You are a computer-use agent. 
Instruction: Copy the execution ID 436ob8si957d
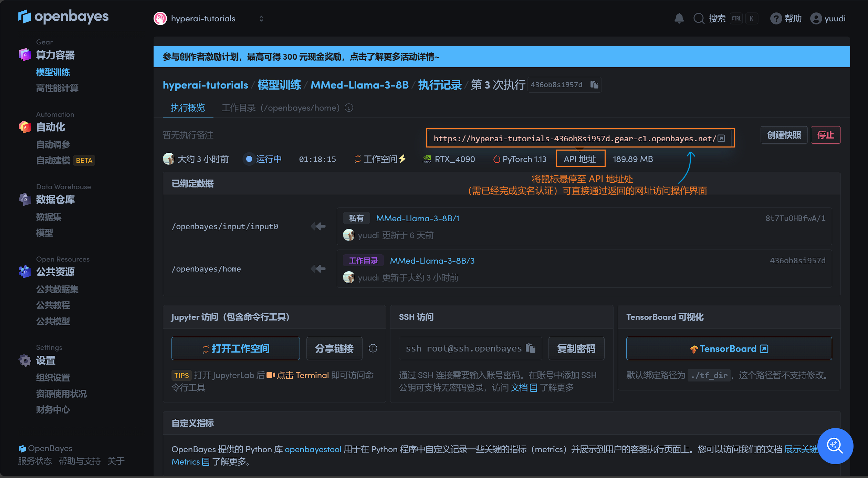tap(594, 85)
